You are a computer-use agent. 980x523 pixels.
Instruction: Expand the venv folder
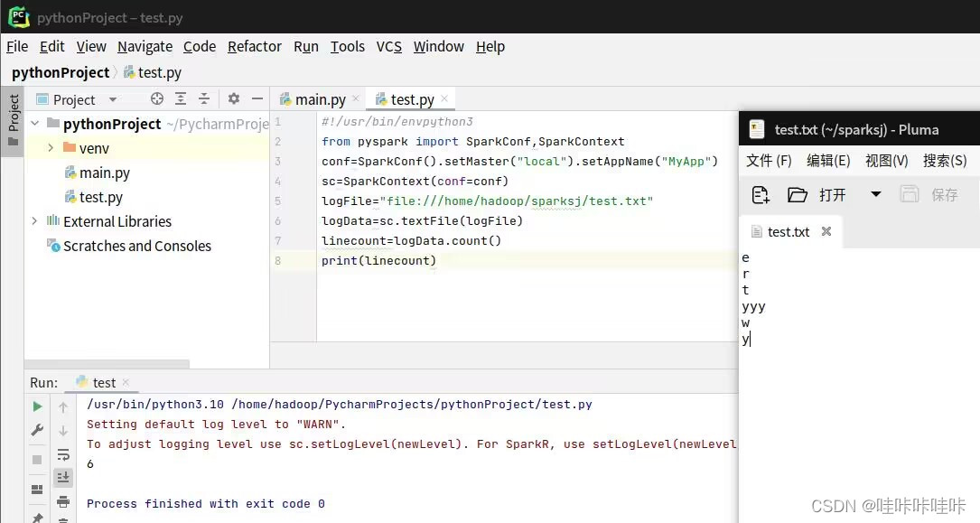click(x=51, y=147)
